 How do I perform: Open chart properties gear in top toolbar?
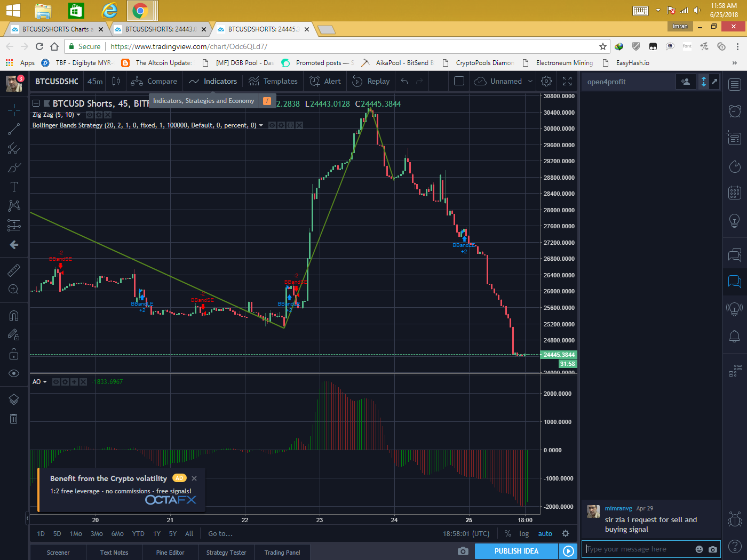click(x=546, y=81)
